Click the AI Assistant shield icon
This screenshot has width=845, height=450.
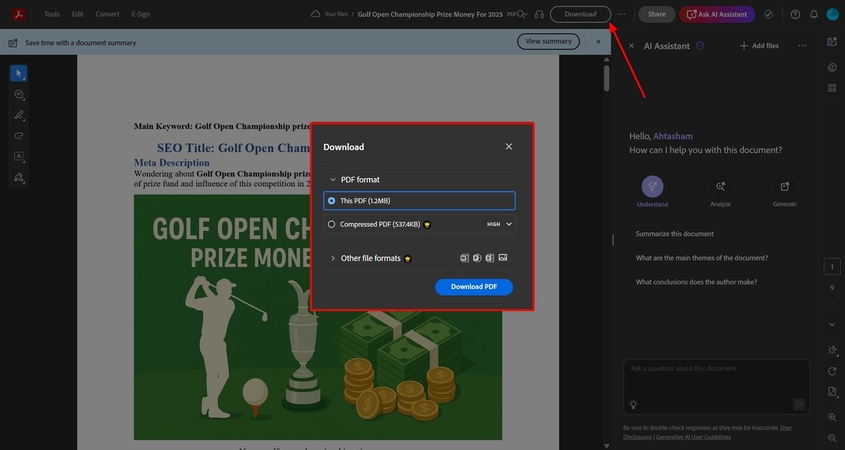pos(700,46)
